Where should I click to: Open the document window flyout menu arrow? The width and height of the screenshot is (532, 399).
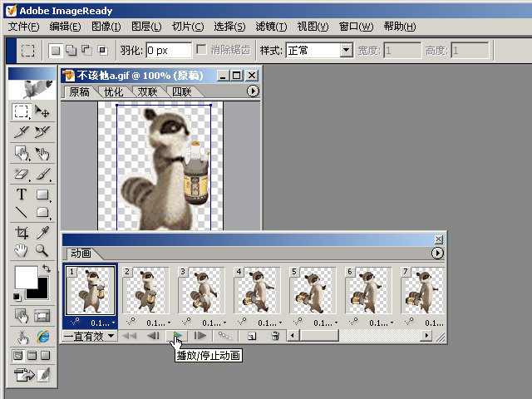coord(253,91)
